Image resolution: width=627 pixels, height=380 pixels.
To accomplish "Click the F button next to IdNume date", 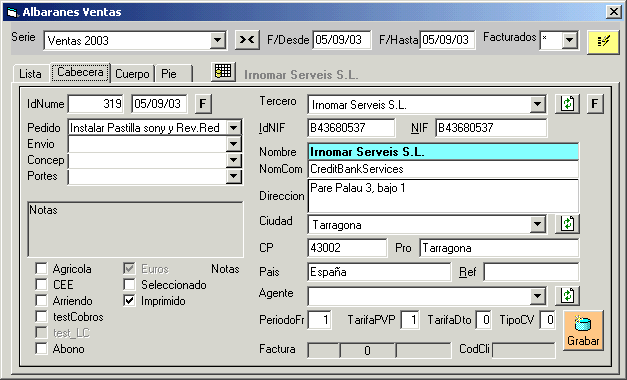I will (203, 104).
